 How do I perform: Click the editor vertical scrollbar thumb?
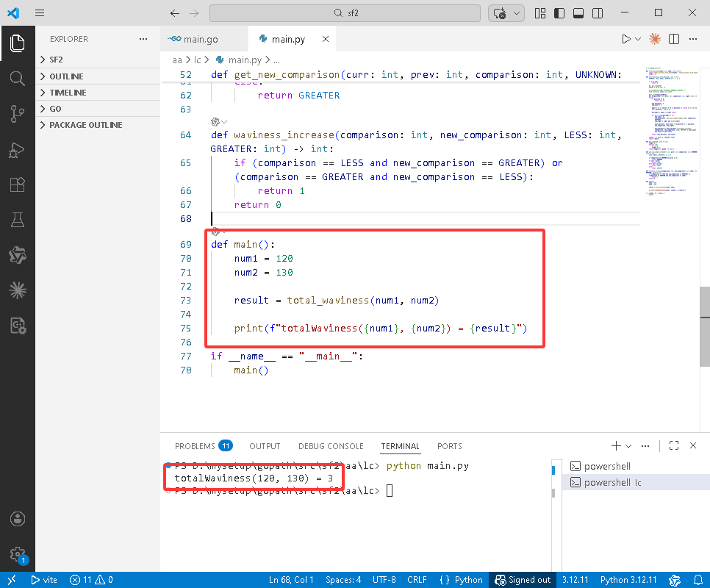click(705, 326)
